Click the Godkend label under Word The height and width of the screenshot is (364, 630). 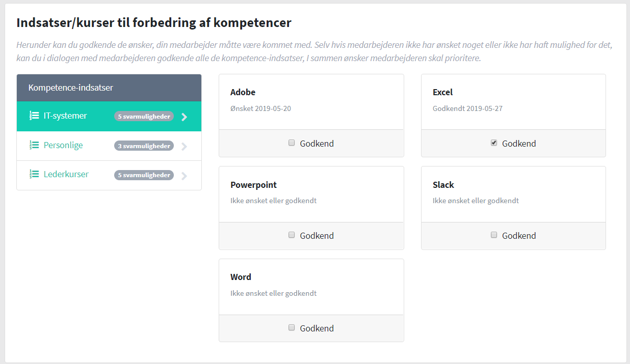317,328
